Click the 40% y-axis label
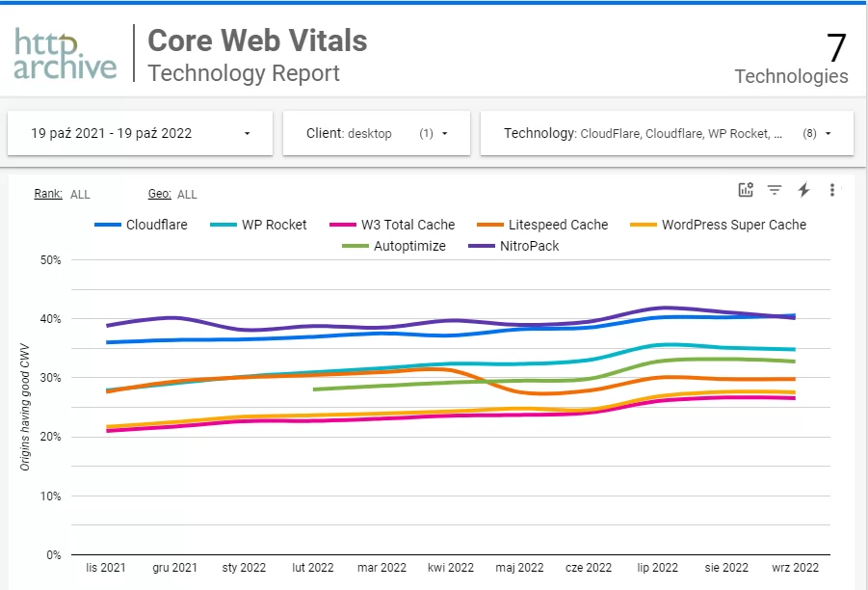The height and width of the screenshot is (590, 868). (50, 319)
